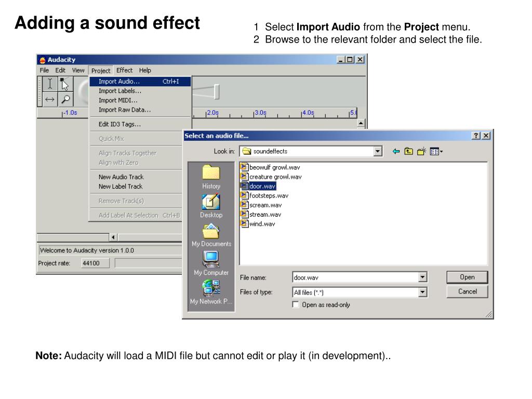Viewport: 532px width, 399px height.
Task: Click the file icon beside footsteps.wav
Action: [244, 195]
